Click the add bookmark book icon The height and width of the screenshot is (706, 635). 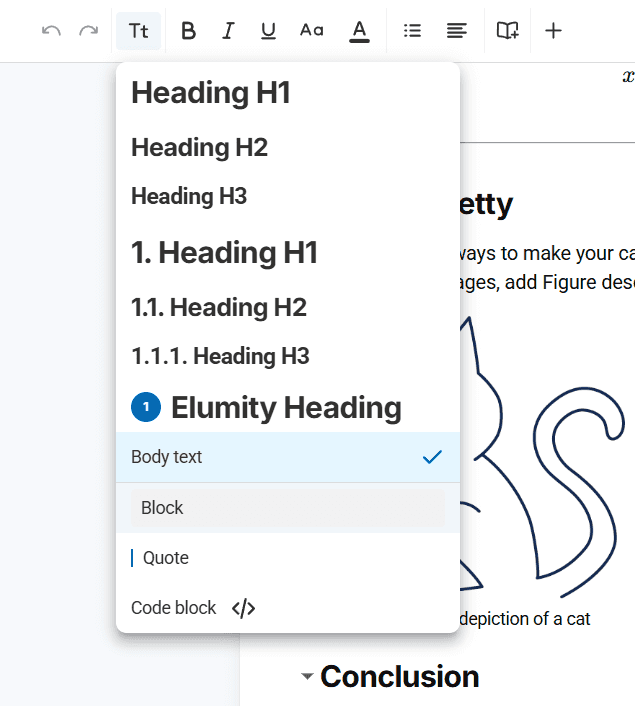pyautogui.click(x=508, y=31)
